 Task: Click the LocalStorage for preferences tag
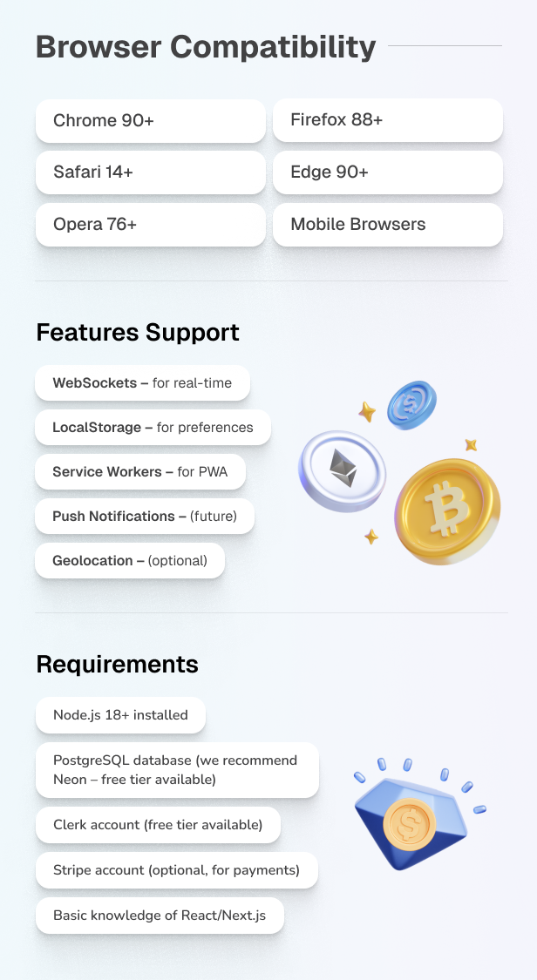153,428
